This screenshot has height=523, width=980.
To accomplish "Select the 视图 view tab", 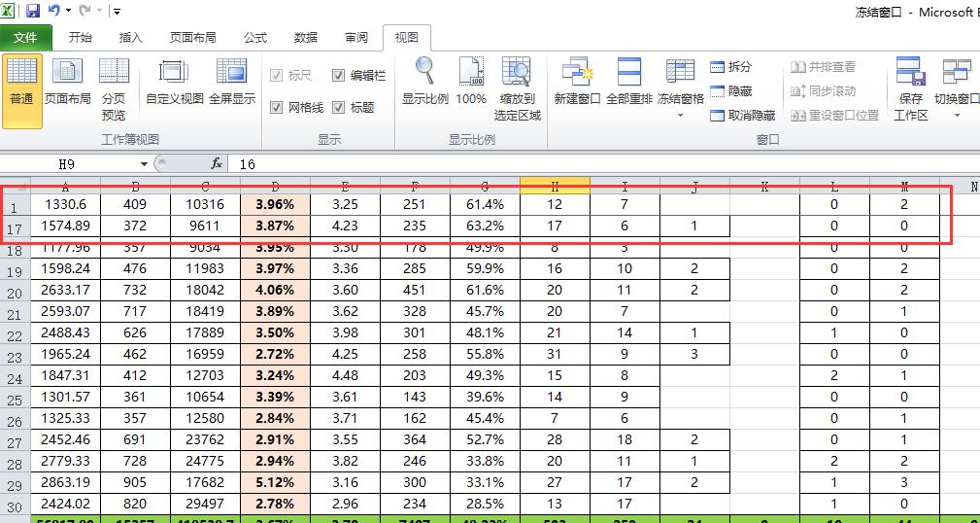I will pos(406,38).
